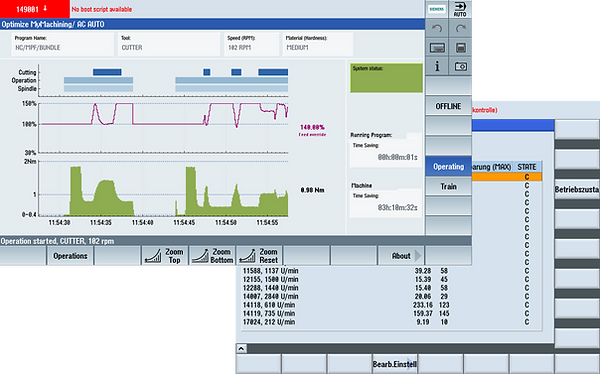Click the Speed field 102 RPM
Viewport: 600px width, 374px height.
(x=251, y=44)
